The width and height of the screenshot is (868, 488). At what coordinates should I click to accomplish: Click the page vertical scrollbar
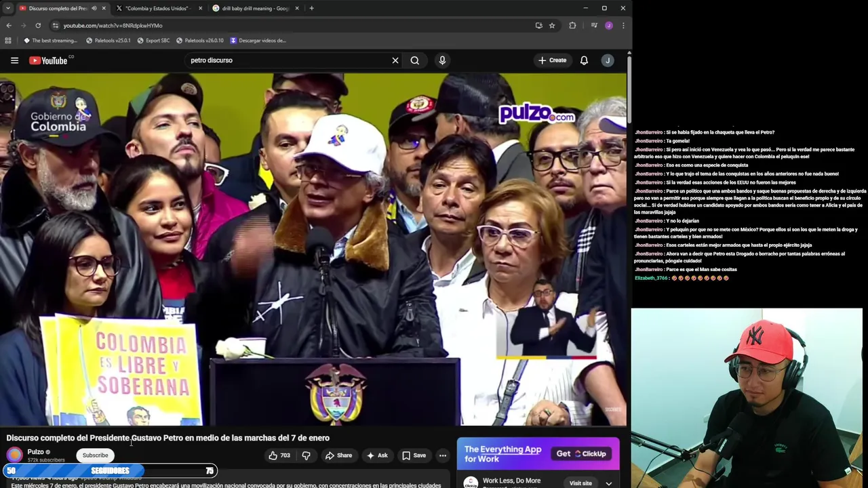point(629,88)
